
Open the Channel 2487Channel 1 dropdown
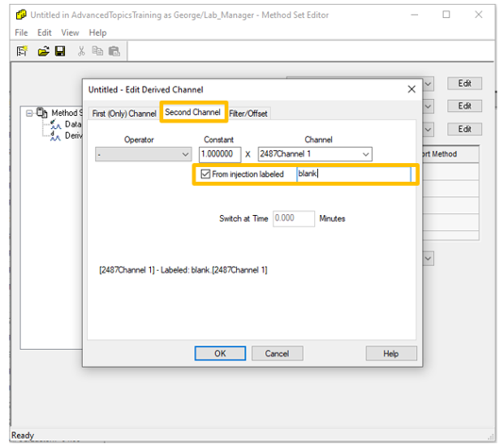(314, 155)
